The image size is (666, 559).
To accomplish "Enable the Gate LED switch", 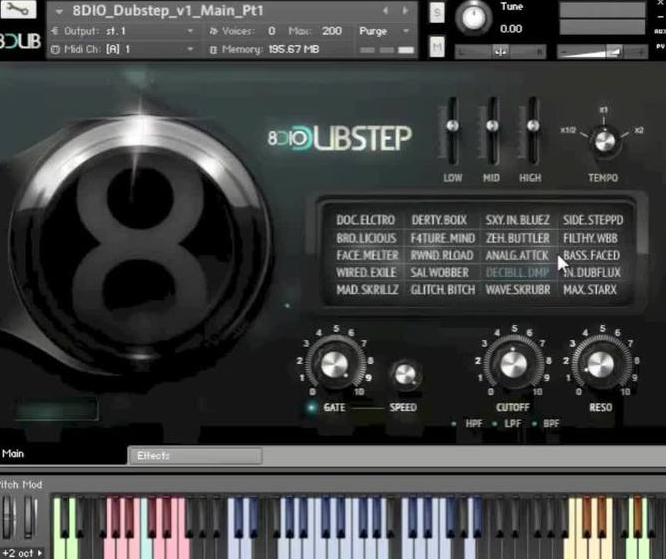I will click(312, 407).
